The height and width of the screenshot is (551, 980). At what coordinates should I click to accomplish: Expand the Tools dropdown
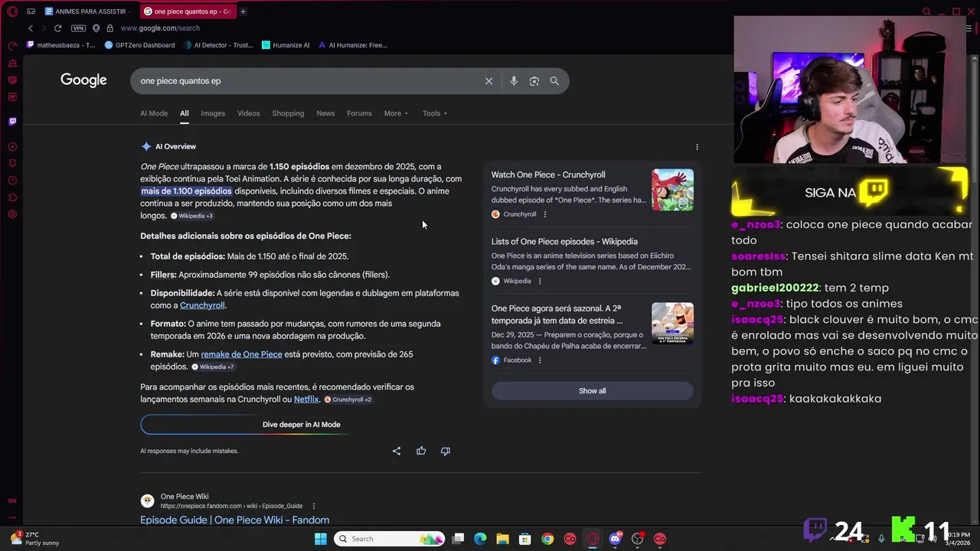(435, 113)
